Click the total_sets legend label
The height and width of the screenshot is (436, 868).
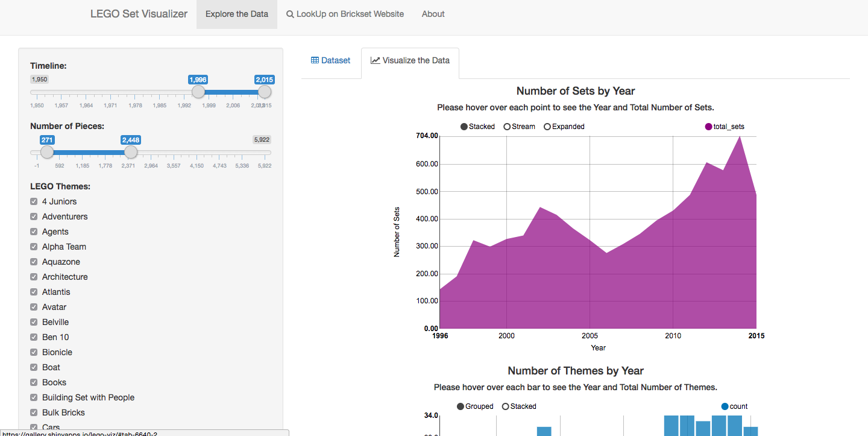(x=729, y=127)
